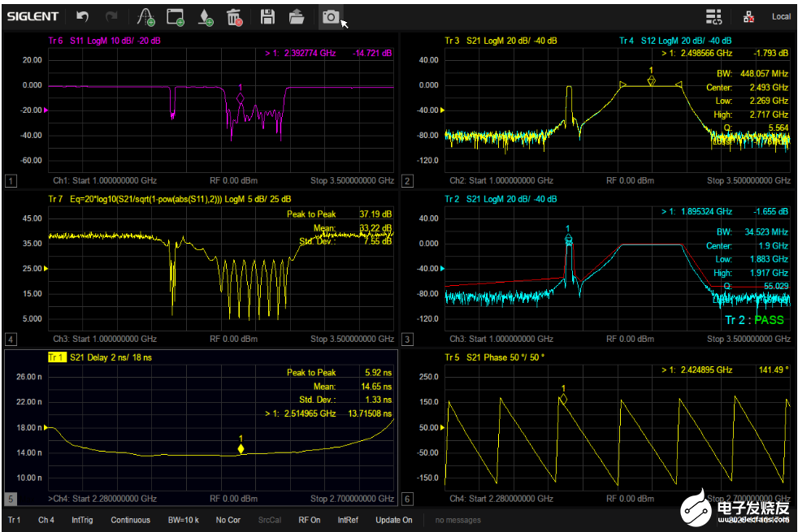The height and width of the screenshot is (532, 798).
Task: Click Ch 4 in the status bar
Action: tap(46, 520)
